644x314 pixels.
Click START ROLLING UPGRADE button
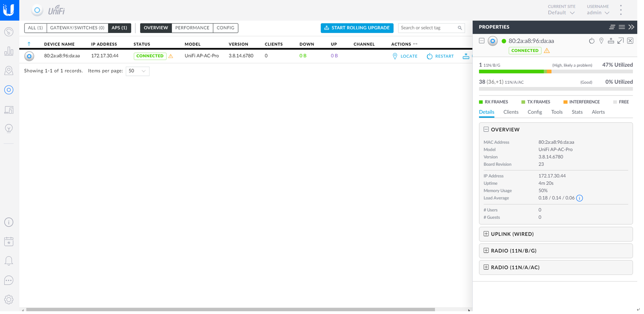tap(357, 28)
